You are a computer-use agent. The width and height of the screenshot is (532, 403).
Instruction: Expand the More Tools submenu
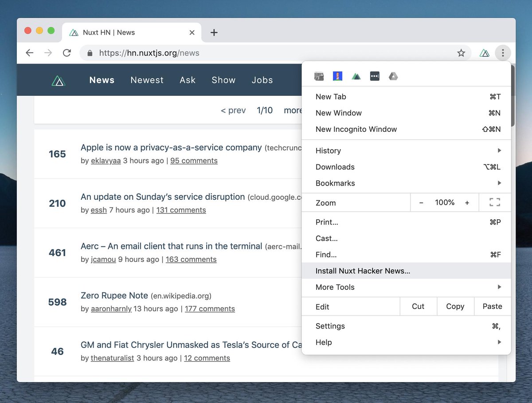click(x=407, y=287)
